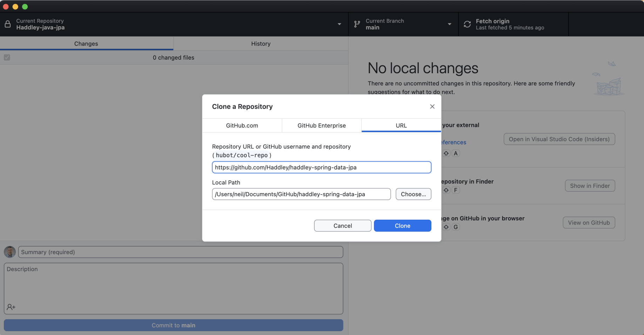Click the Repository URL input field
The height and width of the screenshot is (335, 644).
coord(321,167)
